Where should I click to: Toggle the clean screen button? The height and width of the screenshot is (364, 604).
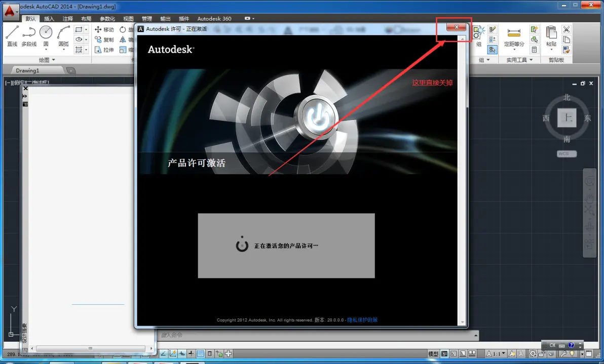point(589,353)
